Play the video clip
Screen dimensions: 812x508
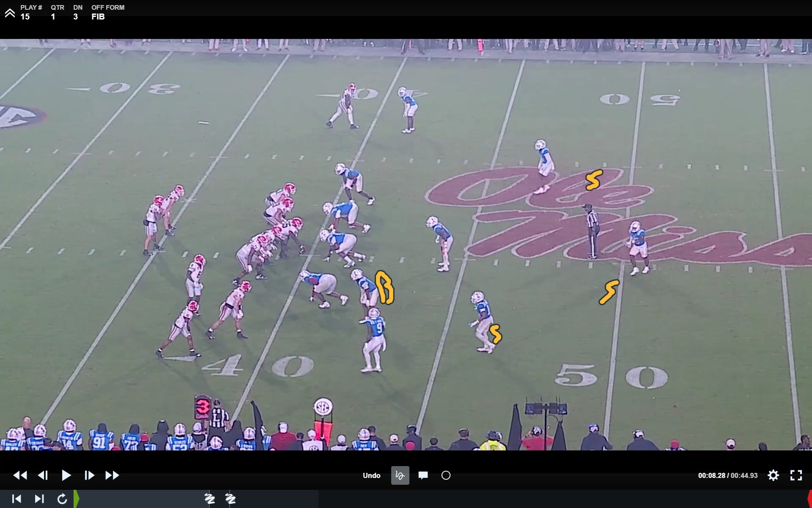(x=66, y=475)
